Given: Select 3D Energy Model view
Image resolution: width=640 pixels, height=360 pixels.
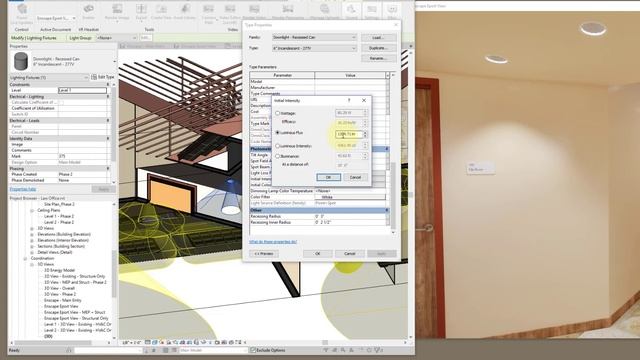Looking at the screenshot, I should (60, 270).
